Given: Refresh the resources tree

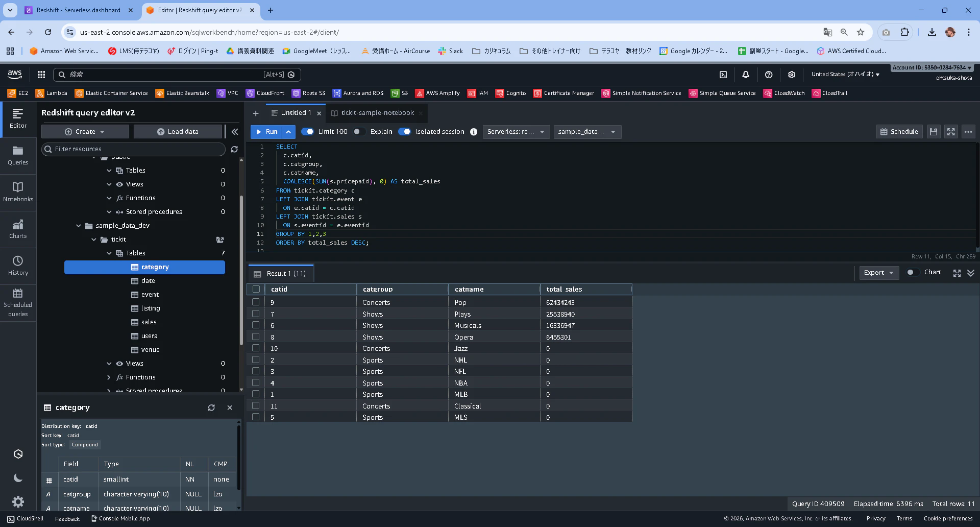Looking at the screenshot, I should tap(234, 149).
